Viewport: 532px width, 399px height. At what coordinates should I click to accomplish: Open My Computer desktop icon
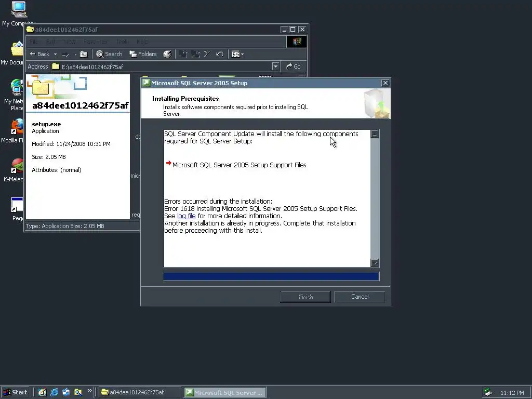click(x=19, y=14)
